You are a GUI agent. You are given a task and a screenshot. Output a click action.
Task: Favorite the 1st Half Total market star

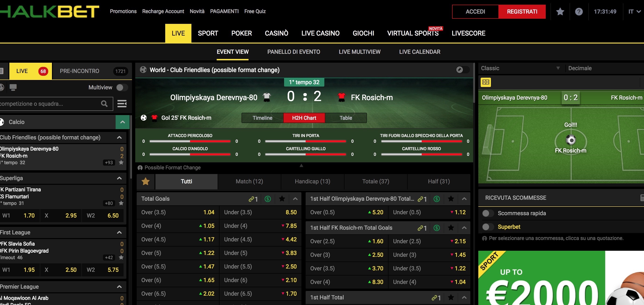click(451, 298)
